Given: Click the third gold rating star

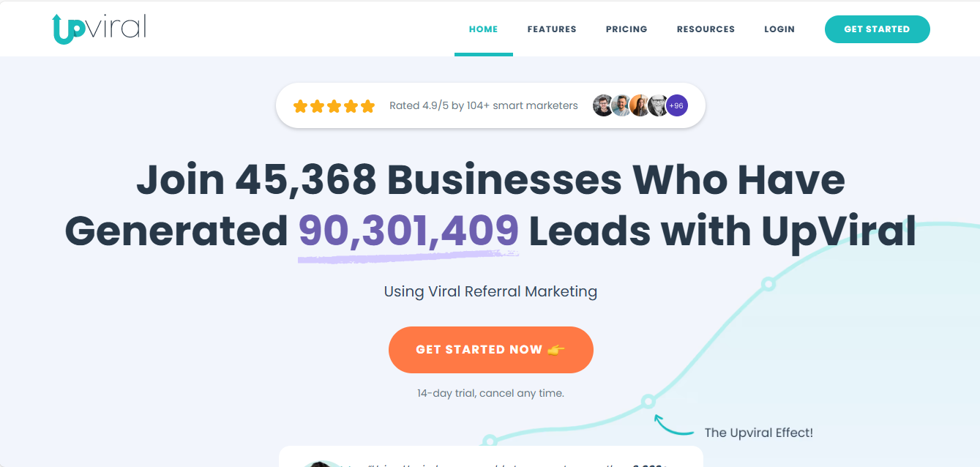Looking at the screenshot, I should tap(334, 105).
